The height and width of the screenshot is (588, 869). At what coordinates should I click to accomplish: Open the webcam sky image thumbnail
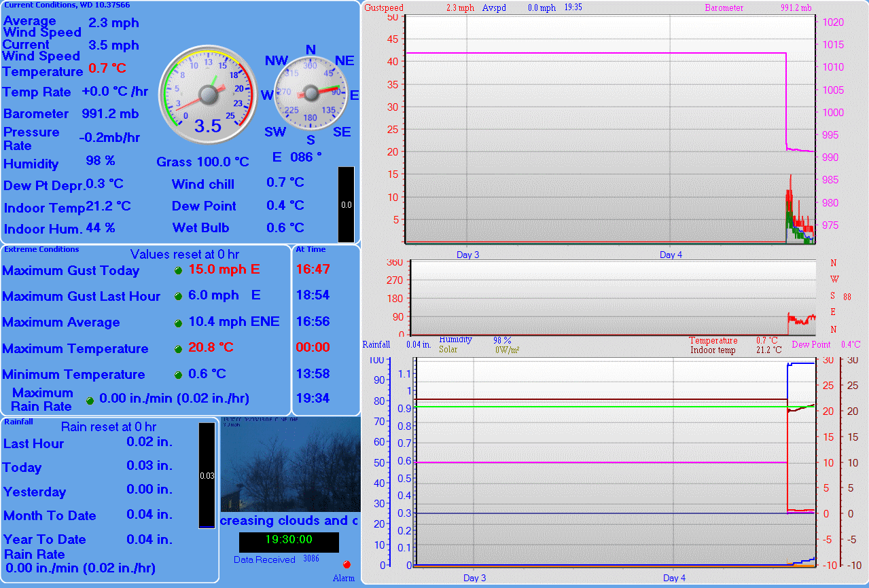tap(290, 465)
